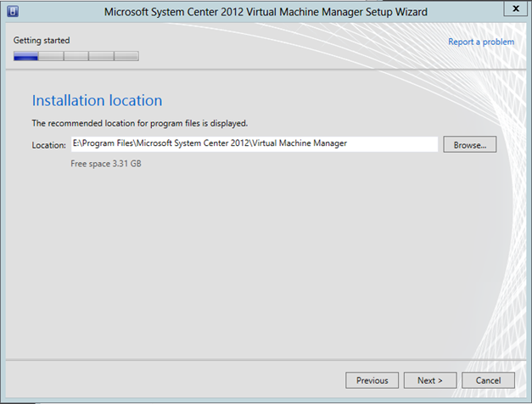
Task: Open the Browse... folder dialog
Action: [469, 144]
